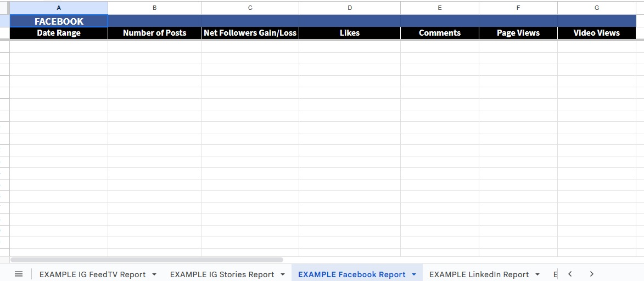Viewport: 644px width, 281px height.
Task: Select column A header
Action: click(59, 8)
